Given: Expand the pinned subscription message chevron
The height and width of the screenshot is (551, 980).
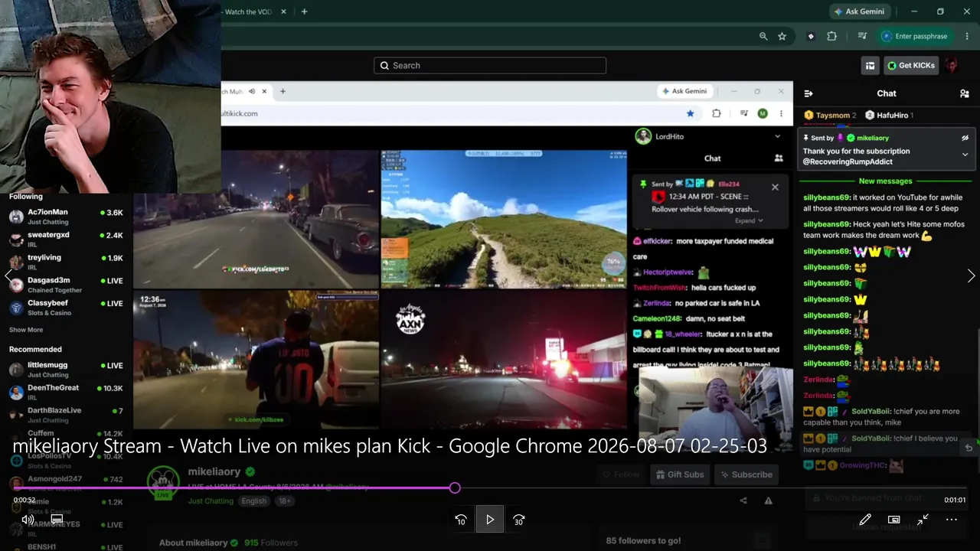Looking at the screenshot, I should [x=965, y=154].
